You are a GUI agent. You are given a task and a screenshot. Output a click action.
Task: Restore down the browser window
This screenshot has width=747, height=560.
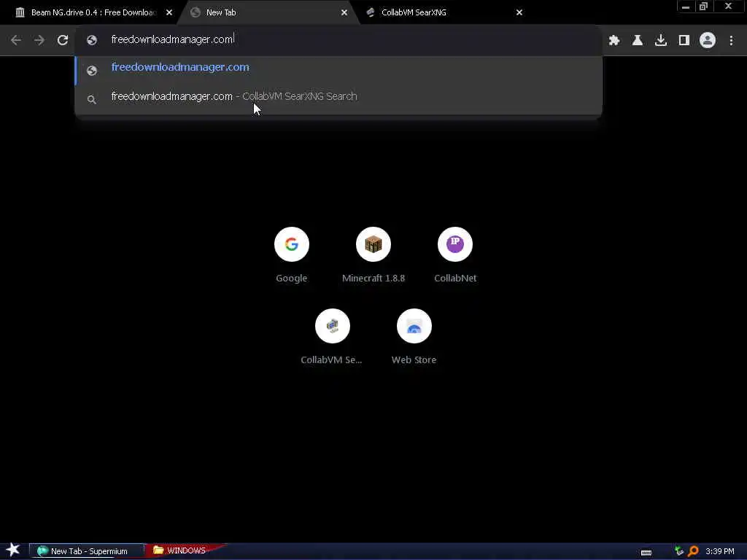[x=704, y=7]
